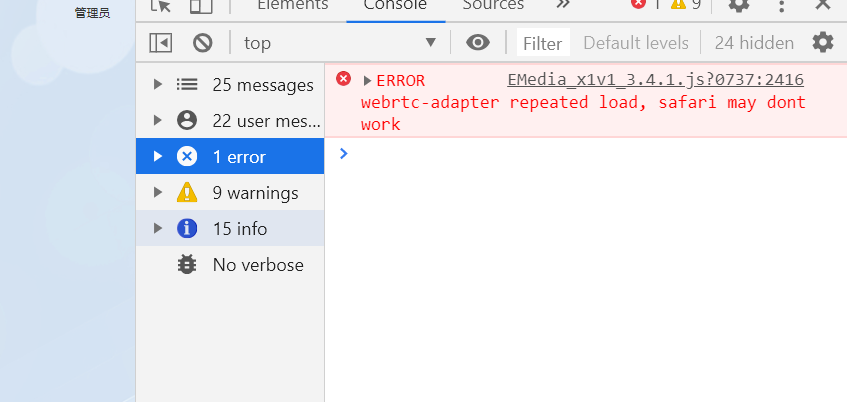Expand the ERROR message disclosure triangle
Image resolution: width=847 pixels, height=402 pixels.
pyautogui.click(x=367, y=81)
